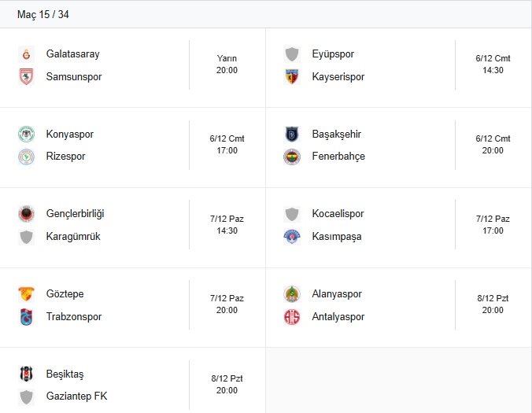
Task: Click the Kasımpaşa team logo
Action: pos(292,237)
